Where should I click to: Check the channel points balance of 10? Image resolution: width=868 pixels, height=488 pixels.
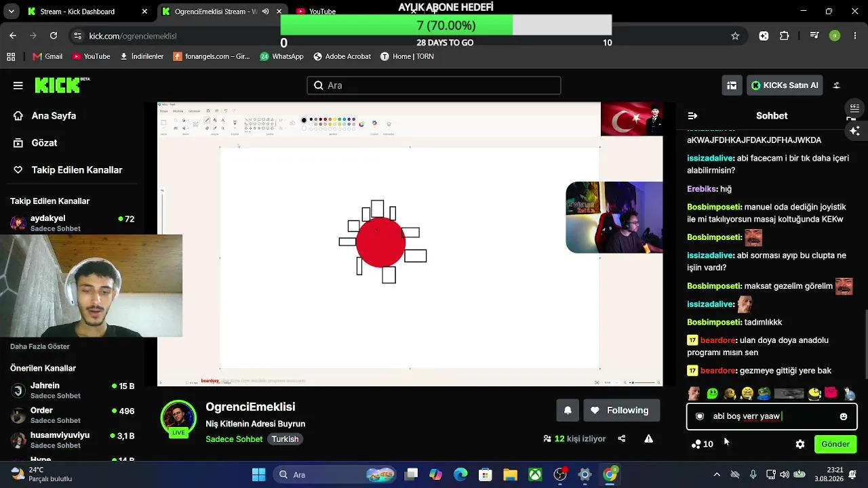(x=702, y=444)
